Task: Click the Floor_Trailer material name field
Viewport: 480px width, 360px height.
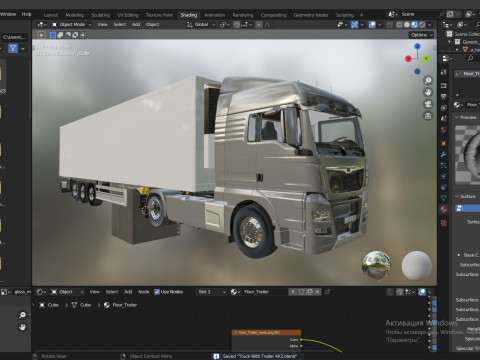Action: 265,292
